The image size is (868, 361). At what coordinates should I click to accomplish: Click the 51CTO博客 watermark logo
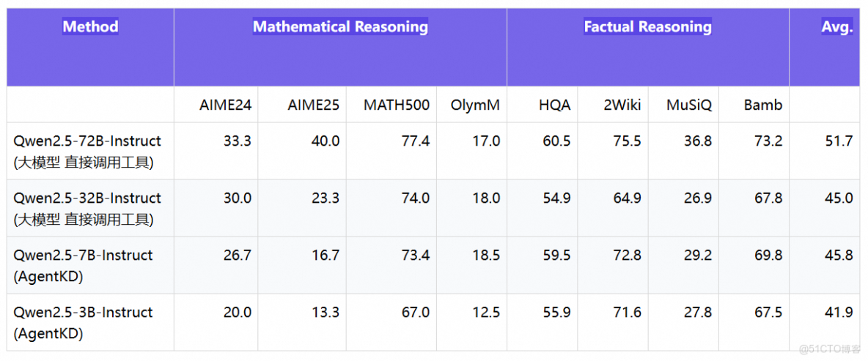point(829,347)
